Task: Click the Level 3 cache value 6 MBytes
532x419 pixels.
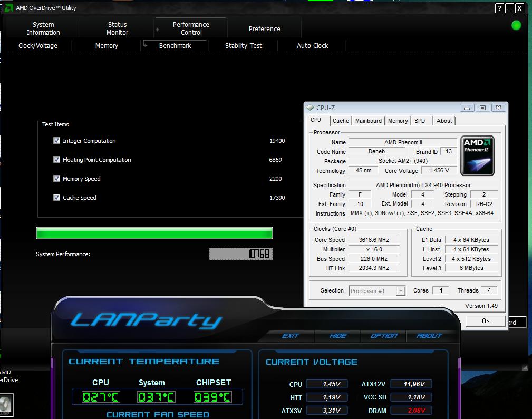Action: (471, 268)
